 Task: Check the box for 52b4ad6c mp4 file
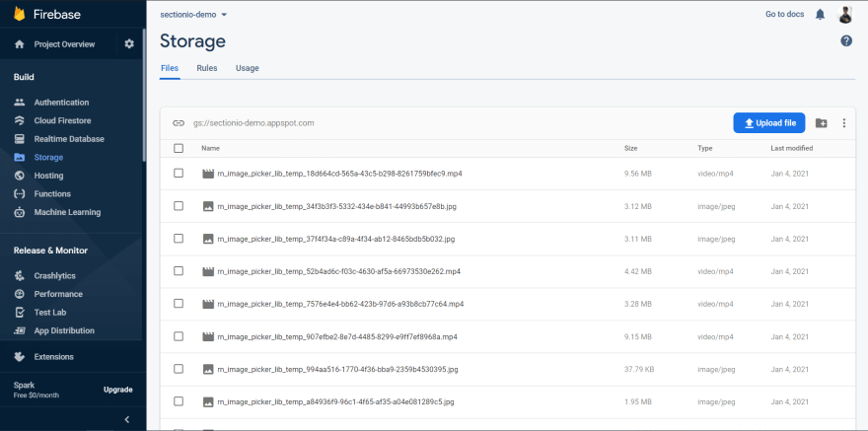[x=179, y=271]
